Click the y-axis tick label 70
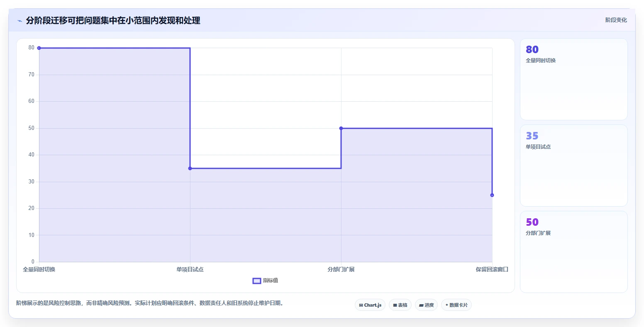This screenshot has height=327, width=644. [32, 75]
